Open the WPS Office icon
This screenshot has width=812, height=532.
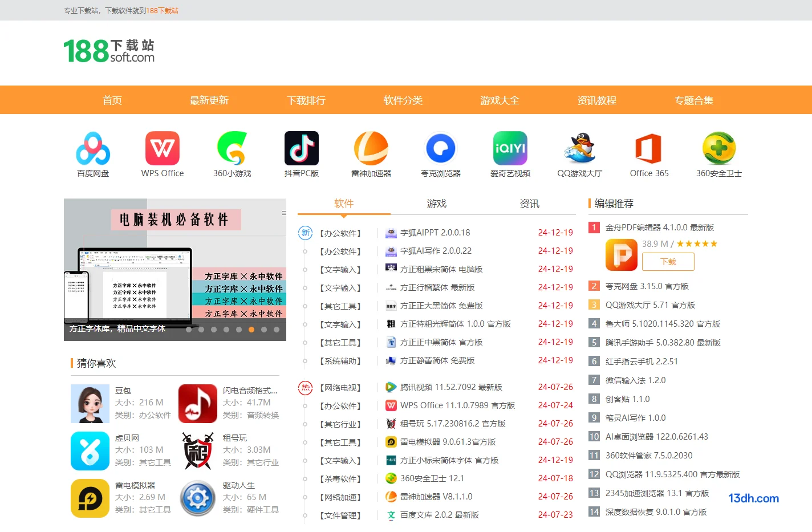[x=163, y=148]
